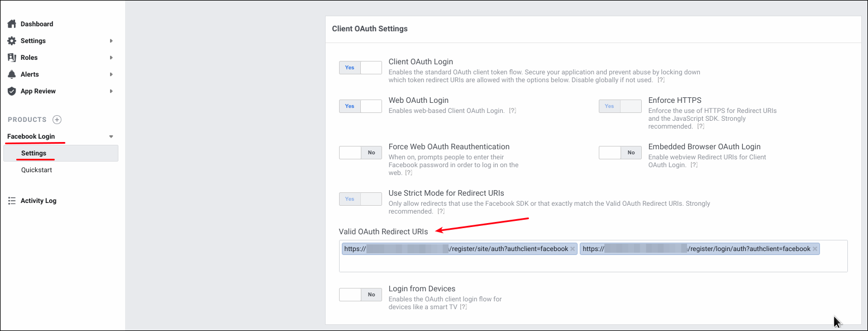Turn on Embedded Browser OAuth Login
Image resolution: width=868 pixels, height=331 pixels.
(620, 153)
